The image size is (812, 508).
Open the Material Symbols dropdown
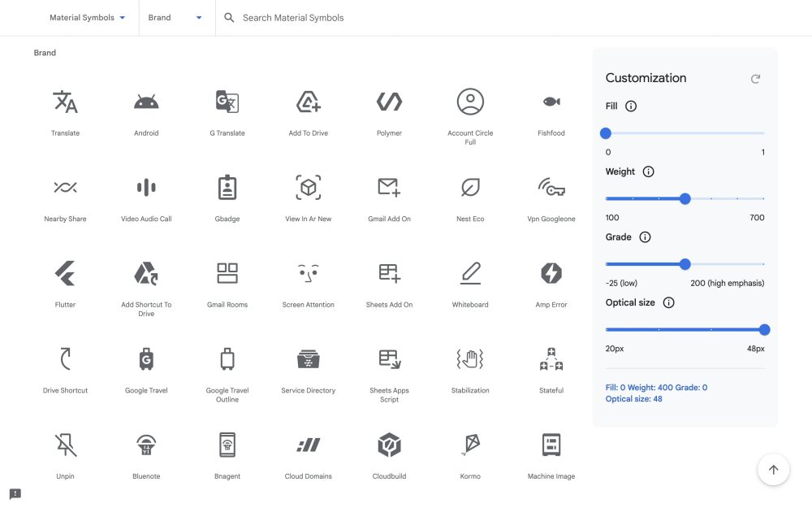pos(87,18)
